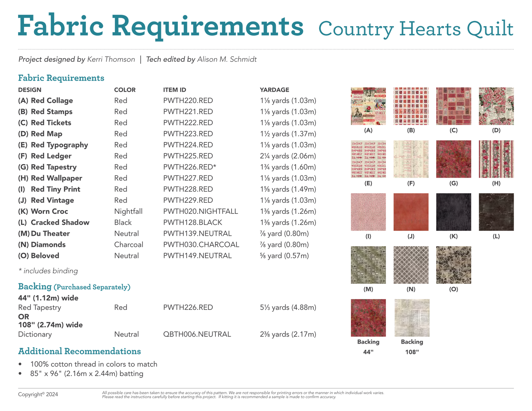Select the red typography letters swatch
This screenshot has height=411, width=532.
click(x=368, y=159)
